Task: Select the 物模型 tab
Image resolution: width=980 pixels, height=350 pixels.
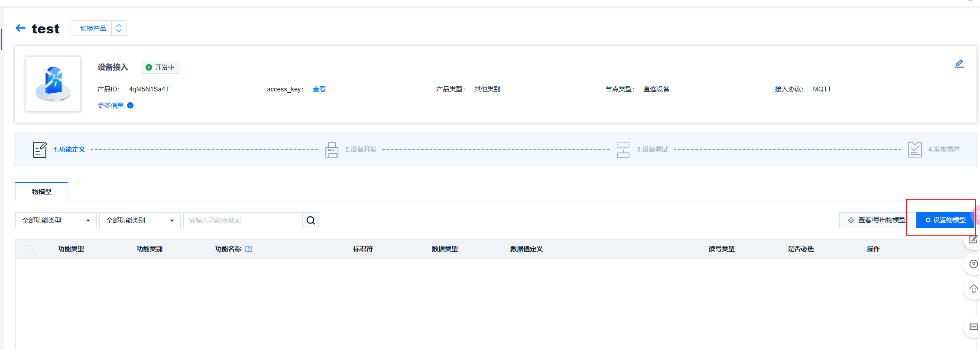Action: (x=42, y=192)
